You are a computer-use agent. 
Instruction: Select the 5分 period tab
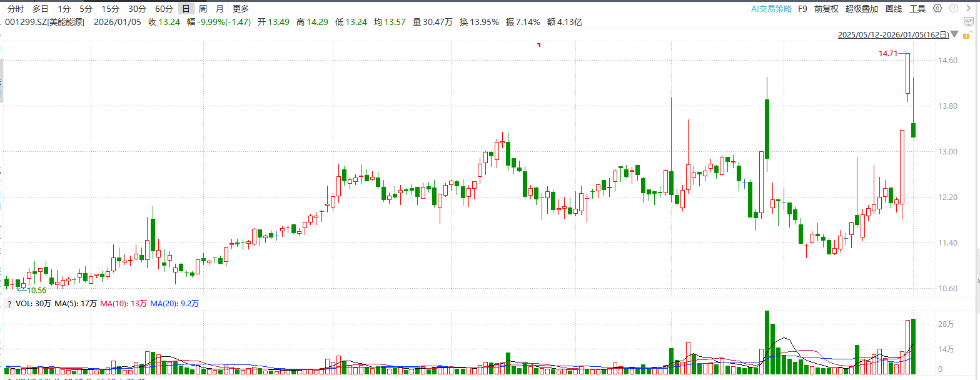86,9
